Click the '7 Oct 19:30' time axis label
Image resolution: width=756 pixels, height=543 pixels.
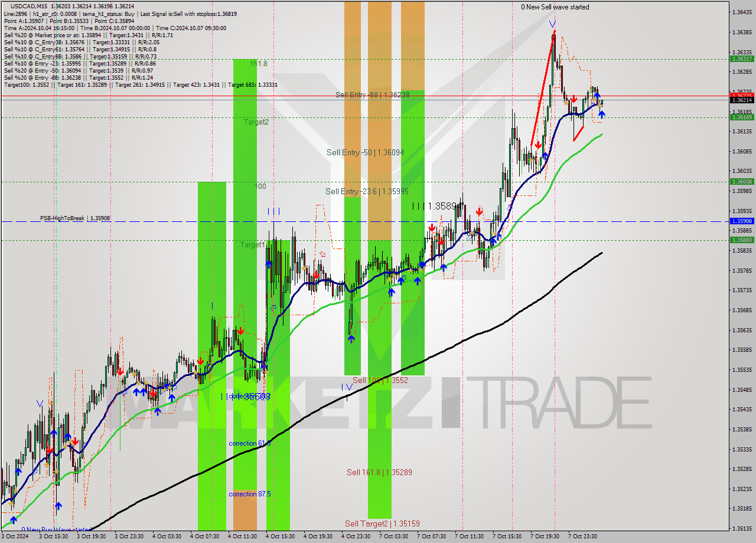click(545, 537)
